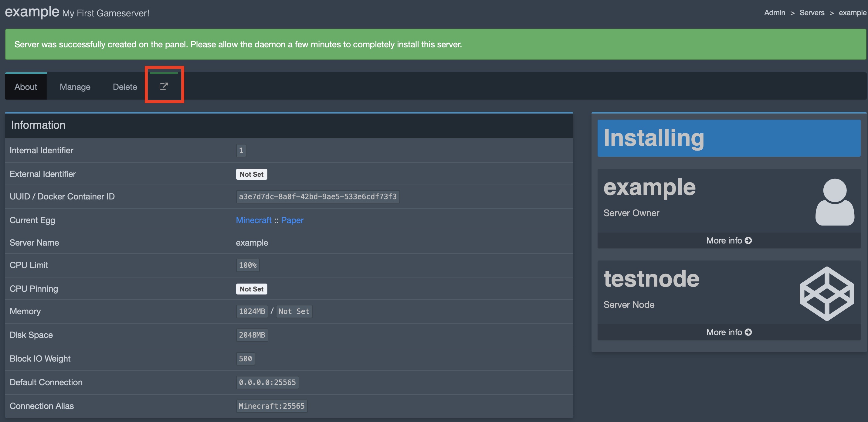
Task: Click the memory allocation input field
Action: 251,311
